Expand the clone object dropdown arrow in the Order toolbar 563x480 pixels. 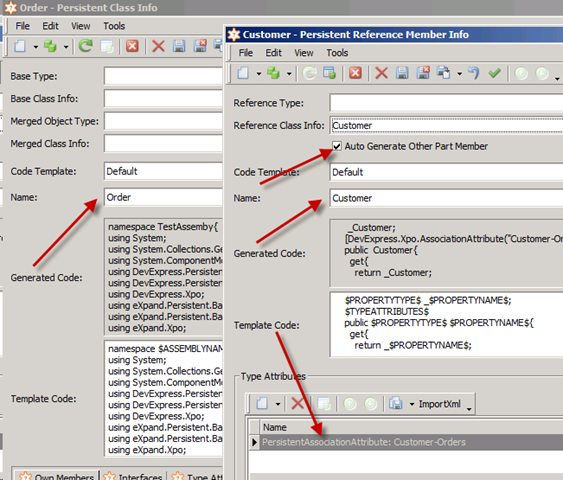tap(66, 47)
